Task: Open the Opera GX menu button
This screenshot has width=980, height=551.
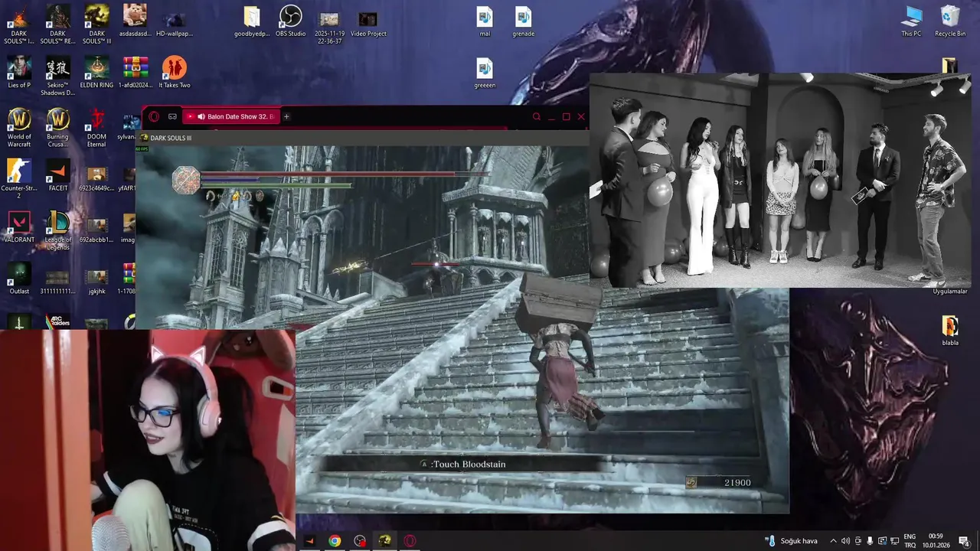Action: click(x=154, y=116)
